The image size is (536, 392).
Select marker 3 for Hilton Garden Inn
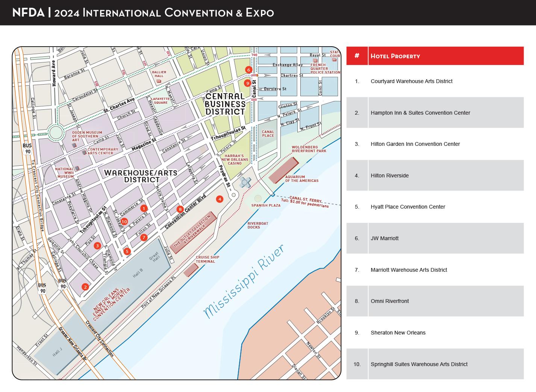tap(97, 245)
